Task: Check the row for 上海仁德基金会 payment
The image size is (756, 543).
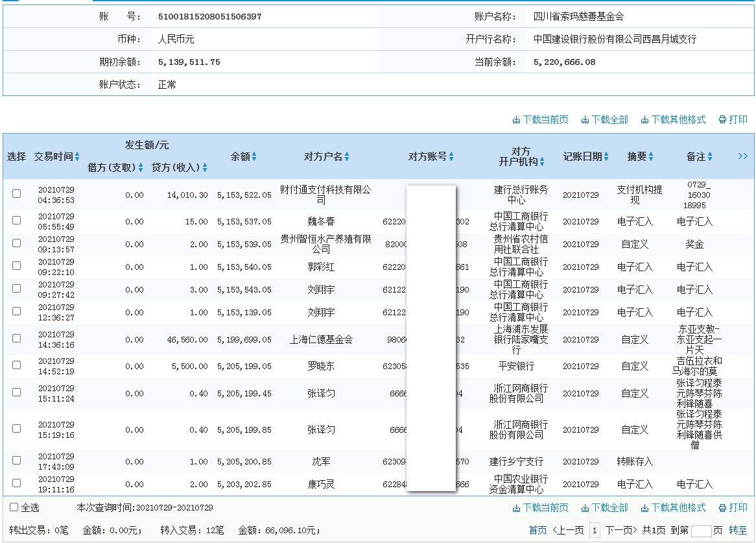Action: tap(16, 339)
